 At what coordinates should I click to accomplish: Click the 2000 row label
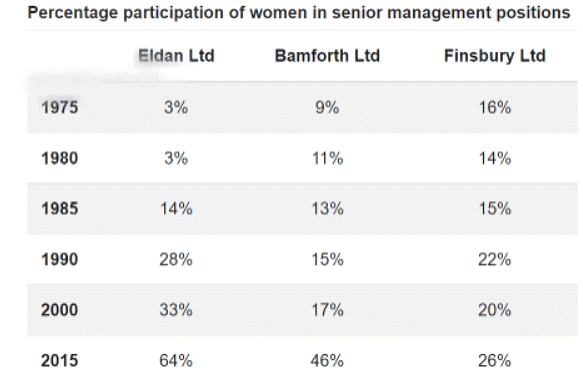coord(59,310)
